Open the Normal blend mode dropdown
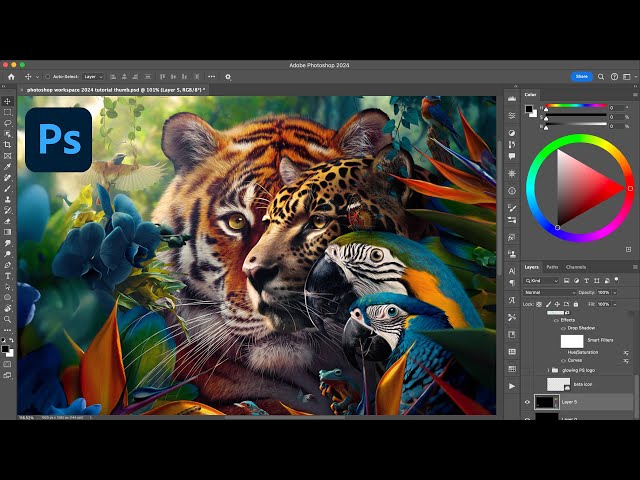This screenshot has height=480, width=640. click(548, 292)
